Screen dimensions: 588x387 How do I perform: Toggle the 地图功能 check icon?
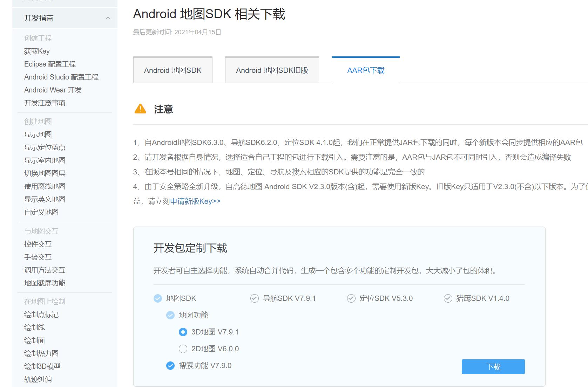tap(170, 315)
